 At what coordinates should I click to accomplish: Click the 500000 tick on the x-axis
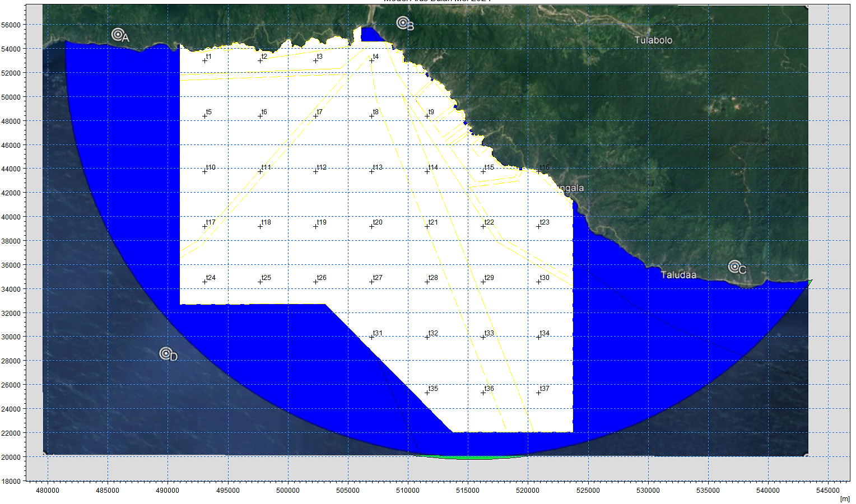click(x=287, y=490)
